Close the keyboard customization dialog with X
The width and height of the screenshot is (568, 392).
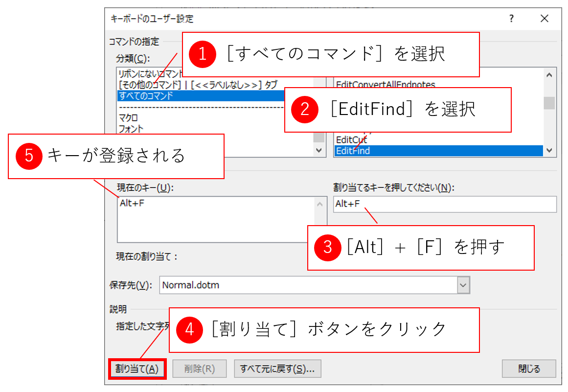point(545,19)
